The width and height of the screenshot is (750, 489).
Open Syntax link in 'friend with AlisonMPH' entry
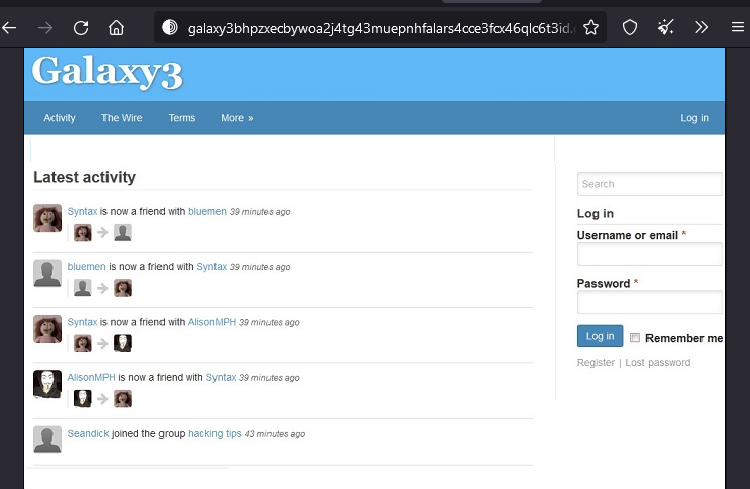82,322
